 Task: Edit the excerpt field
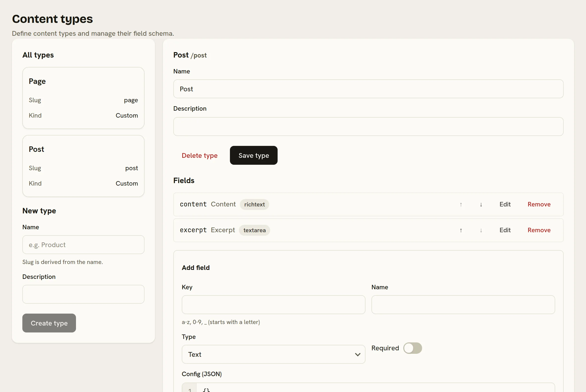[x=505, y=230]
